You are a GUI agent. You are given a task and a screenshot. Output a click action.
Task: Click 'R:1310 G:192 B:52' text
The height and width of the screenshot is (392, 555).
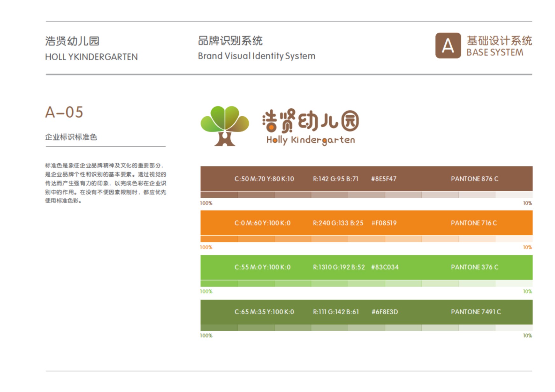pos(339,267)
